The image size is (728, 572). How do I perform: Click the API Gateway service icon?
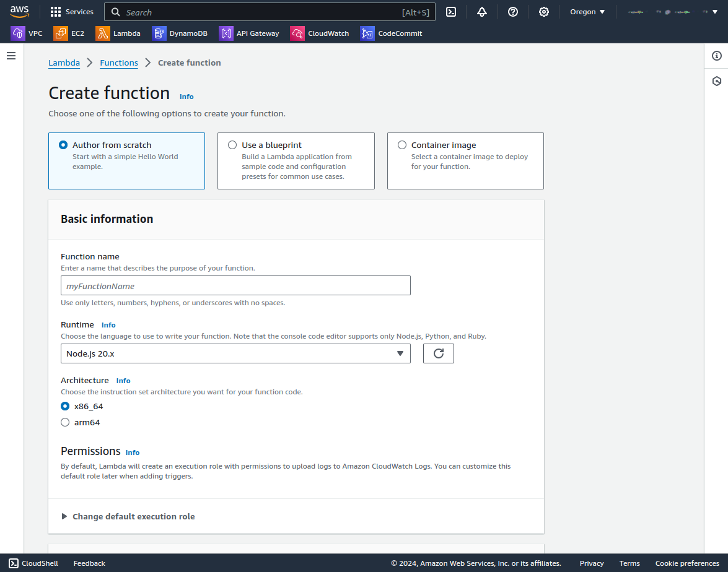click(x=226, y=33)
